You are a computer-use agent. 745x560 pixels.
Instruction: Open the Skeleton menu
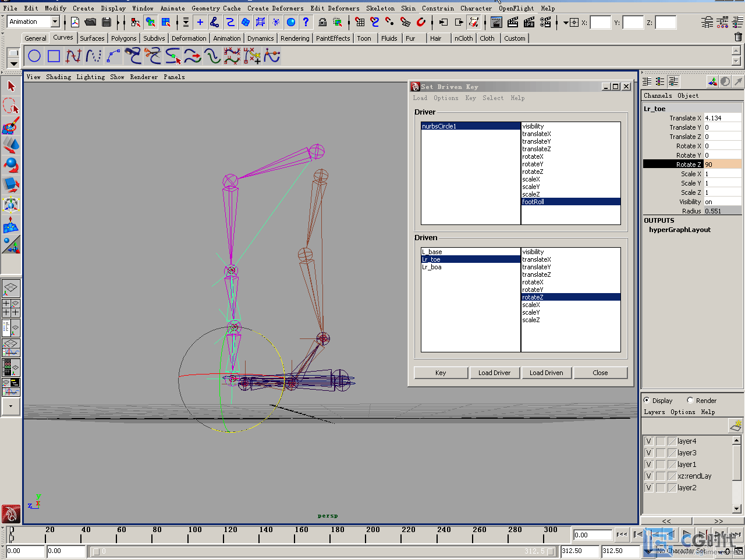(x=381, y=8)
